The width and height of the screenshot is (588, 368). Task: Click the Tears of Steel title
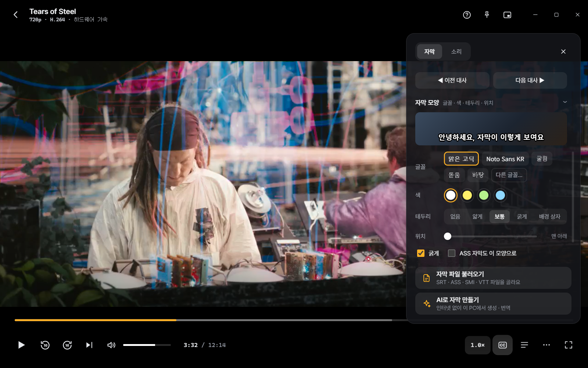[x=53, y=11]
